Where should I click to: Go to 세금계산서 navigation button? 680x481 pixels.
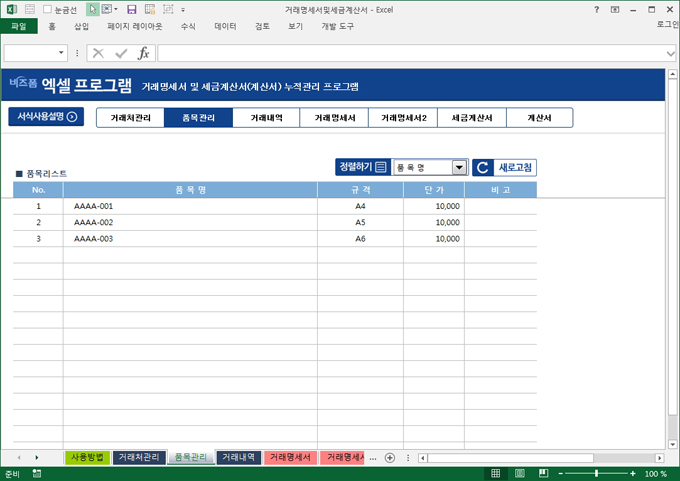[x=471, y=118]
